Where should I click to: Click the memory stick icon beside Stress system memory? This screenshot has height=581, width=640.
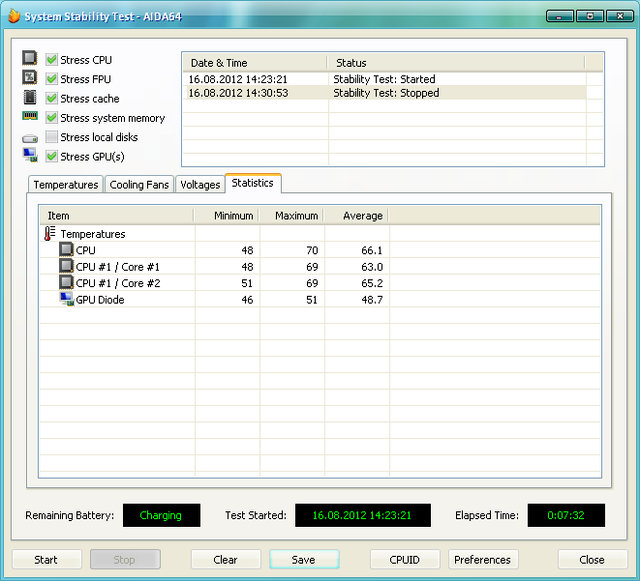click(30, 117)
